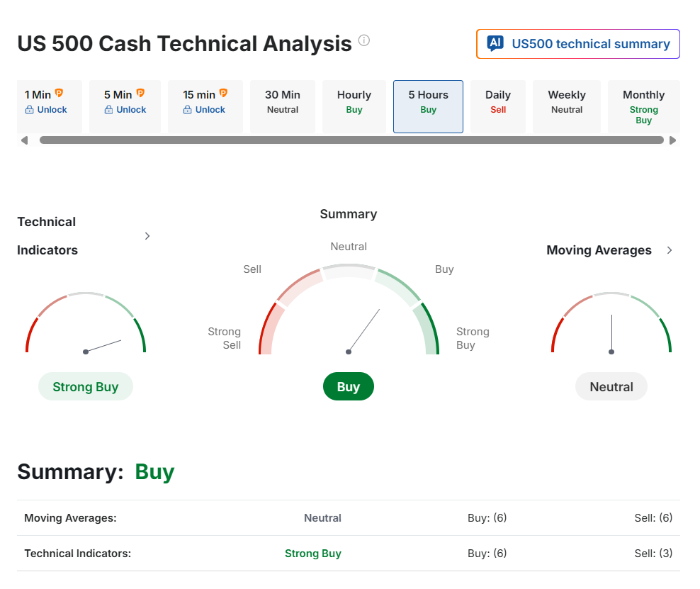The height and width of the screenshot is (589, 700).
Task: Expand Technical Indicators with the chevron arrow
Action: [x=147, y=236]
